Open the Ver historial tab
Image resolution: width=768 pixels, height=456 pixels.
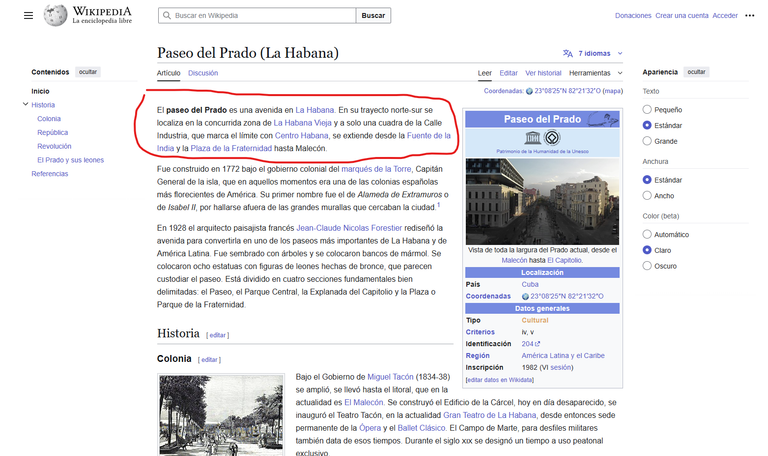click(543, 73)
